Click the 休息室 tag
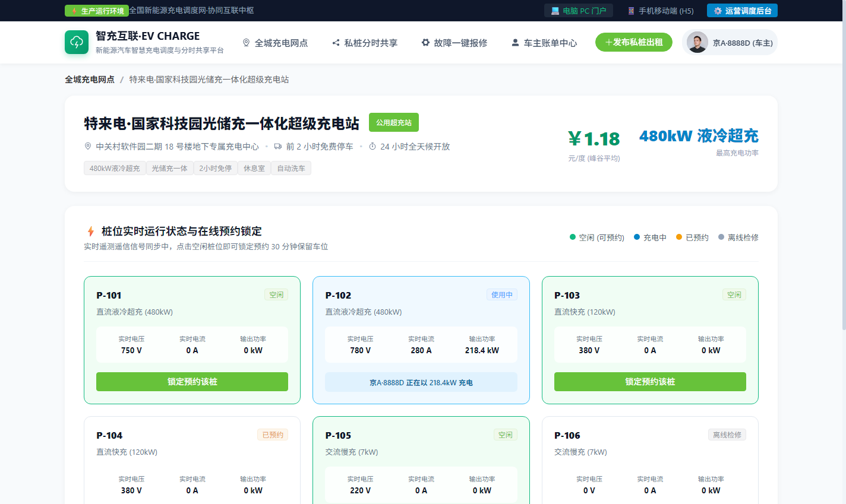The image size is (846, 504). pos(254,168)
